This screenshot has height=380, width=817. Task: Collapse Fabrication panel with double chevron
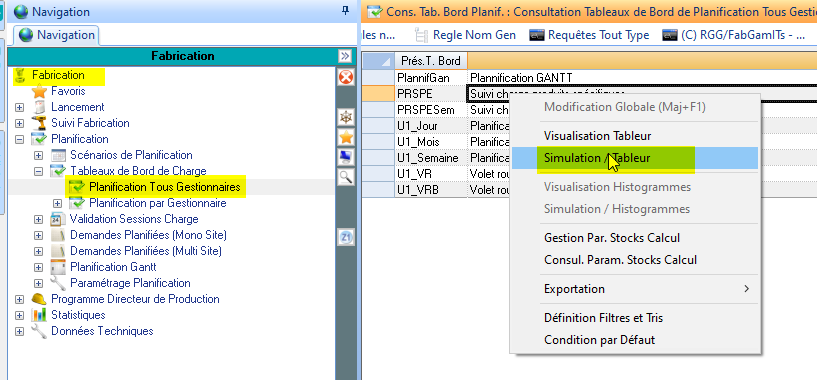[x=344, y=56]
